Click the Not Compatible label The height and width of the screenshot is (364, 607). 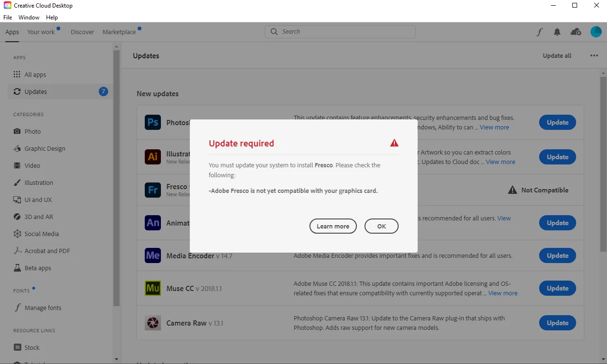pyautogui.click(x=545, y=190)
